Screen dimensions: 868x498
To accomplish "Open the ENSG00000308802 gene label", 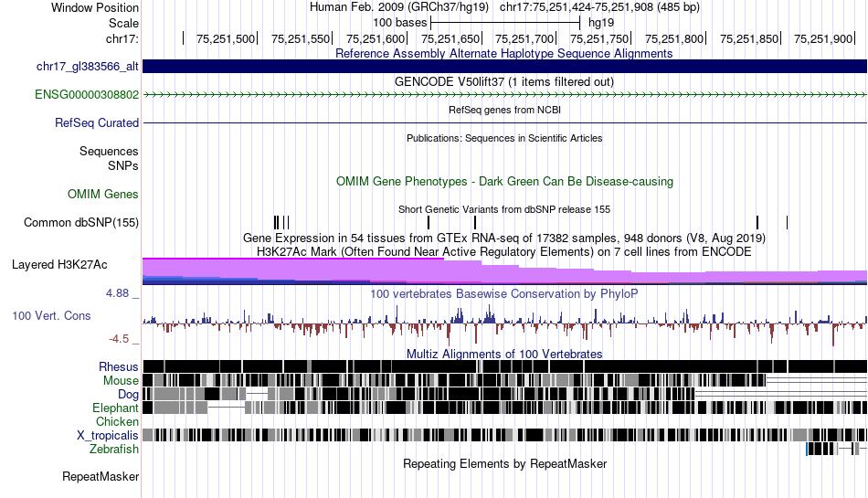I will click(x=87, y=95).
